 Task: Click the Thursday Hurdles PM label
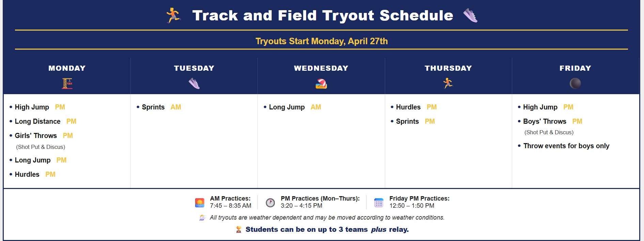click(431, 107)
